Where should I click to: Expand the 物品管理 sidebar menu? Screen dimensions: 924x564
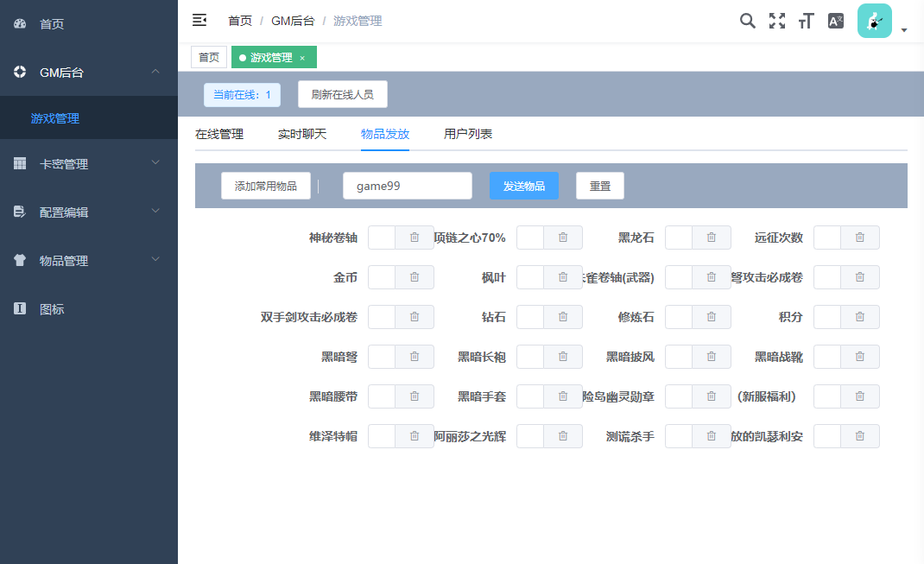(x=89, y=260)
